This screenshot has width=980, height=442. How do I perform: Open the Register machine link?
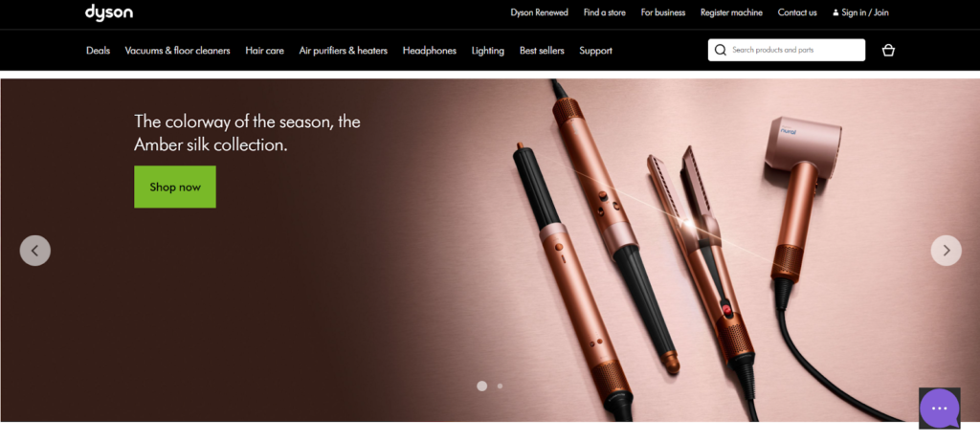[731, 12]
